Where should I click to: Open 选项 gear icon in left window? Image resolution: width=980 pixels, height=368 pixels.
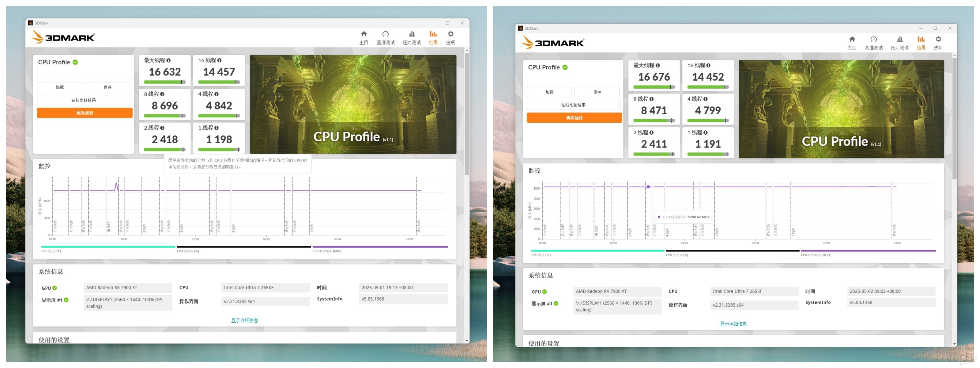click(450, 34)
